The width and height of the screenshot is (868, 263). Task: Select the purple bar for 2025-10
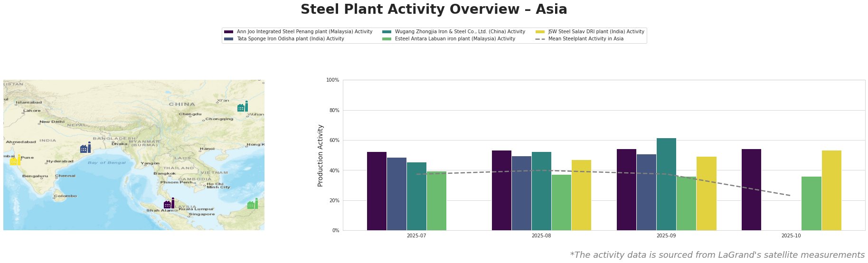(x=751, y=190)
